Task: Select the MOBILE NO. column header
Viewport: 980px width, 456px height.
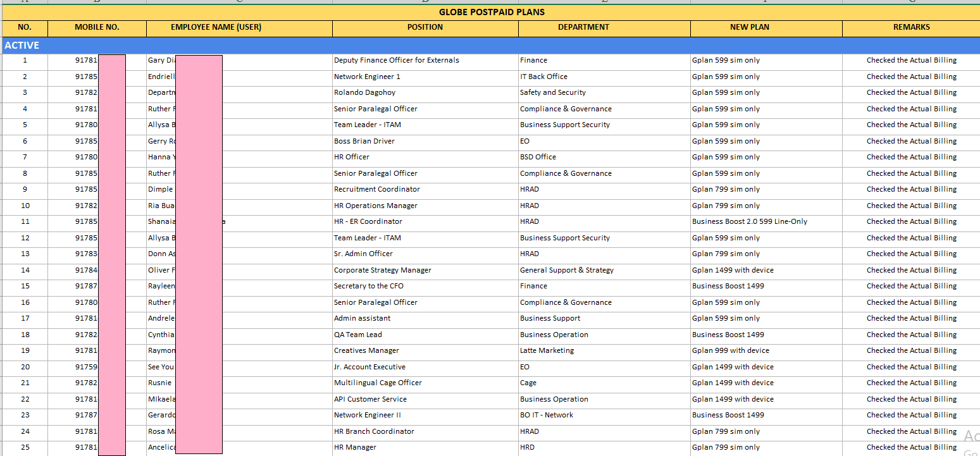Action: pyautogui.click(x=97, y=28)
